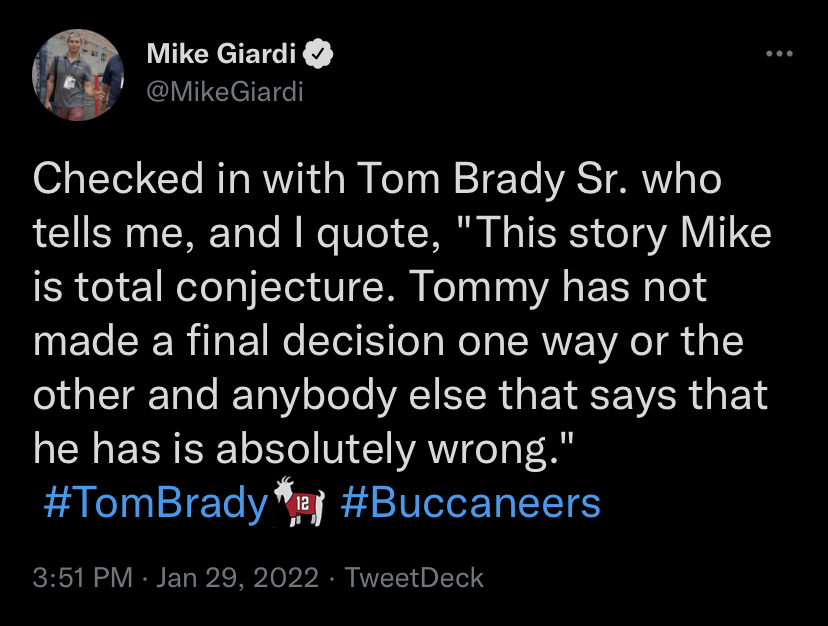Click the 3:51 PM timestamp
This screenshot has height=626, width=828.
click(x=82, y=577)
